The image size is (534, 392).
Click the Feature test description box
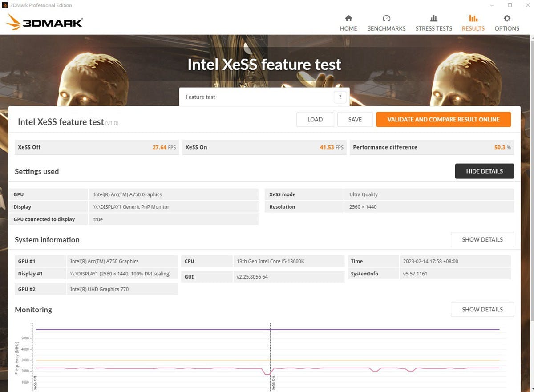pyautogui.click(x=264, y=97)
